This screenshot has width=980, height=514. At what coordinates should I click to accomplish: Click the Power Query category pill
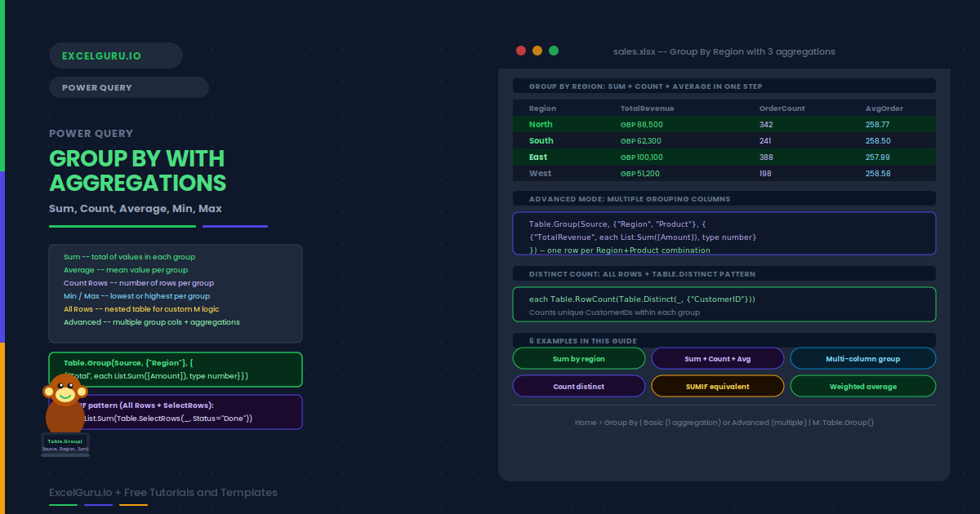coord(129,87)
